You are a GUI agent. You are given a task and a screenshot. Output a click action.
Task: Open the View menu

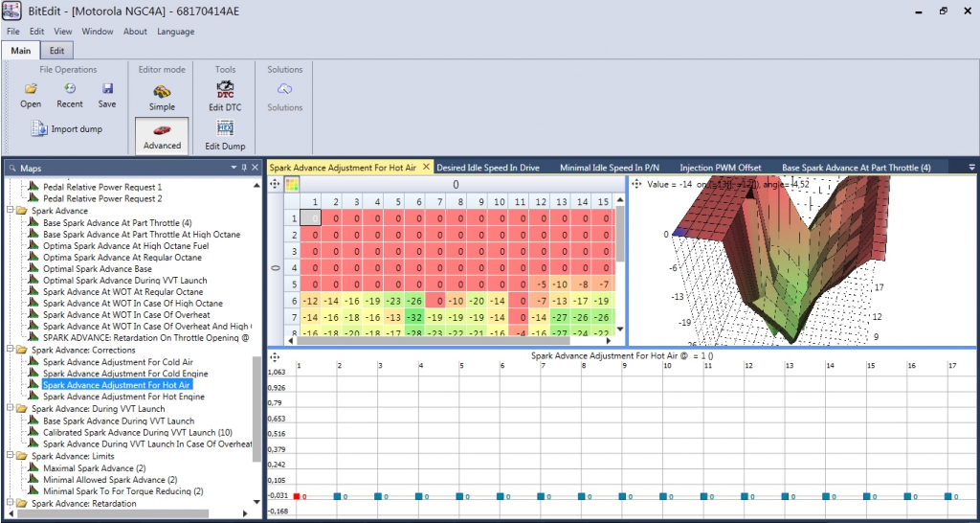(63, 32)
